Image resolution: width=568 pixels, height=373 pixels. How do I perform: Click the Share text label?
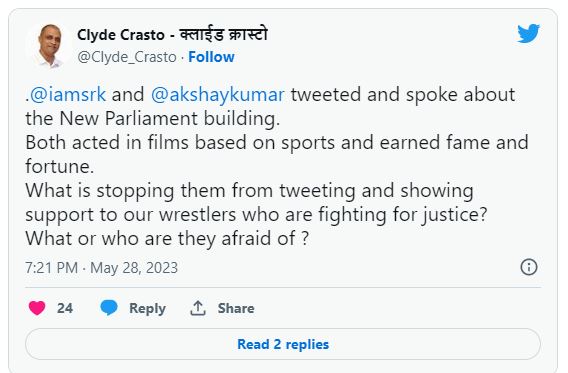pyautogui.click(x=236, y=308)
